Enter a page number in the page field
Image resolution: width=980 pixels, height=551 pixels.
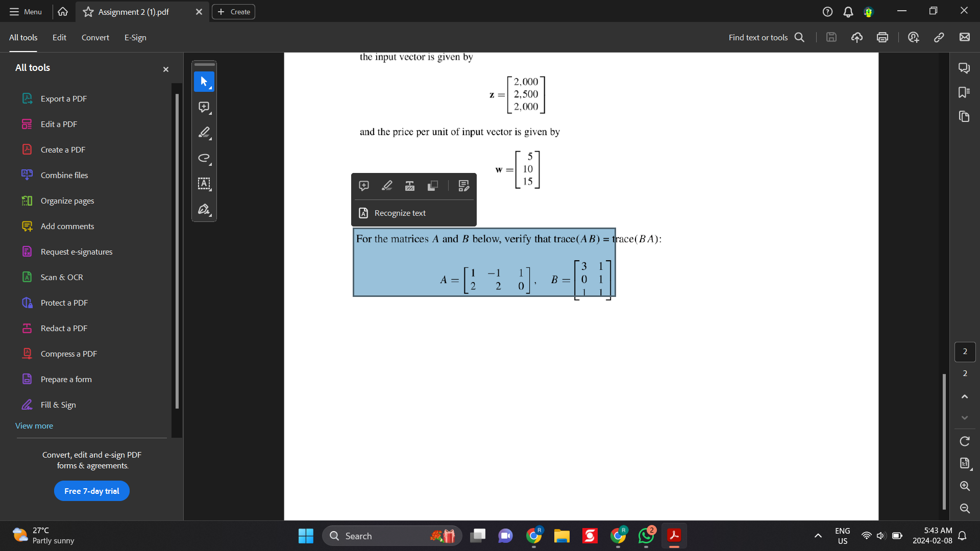click(965, 352)
